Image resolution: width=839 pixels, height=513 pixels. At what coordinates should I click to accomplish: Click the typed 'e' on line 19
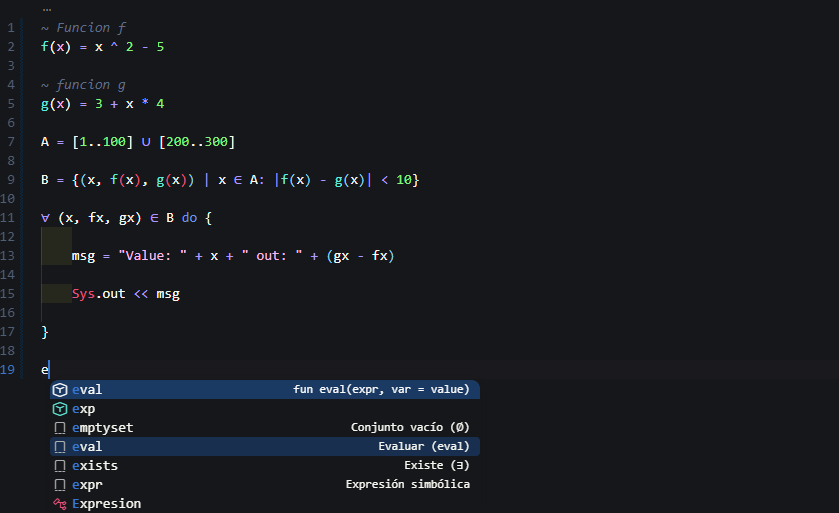coord(44,370)
